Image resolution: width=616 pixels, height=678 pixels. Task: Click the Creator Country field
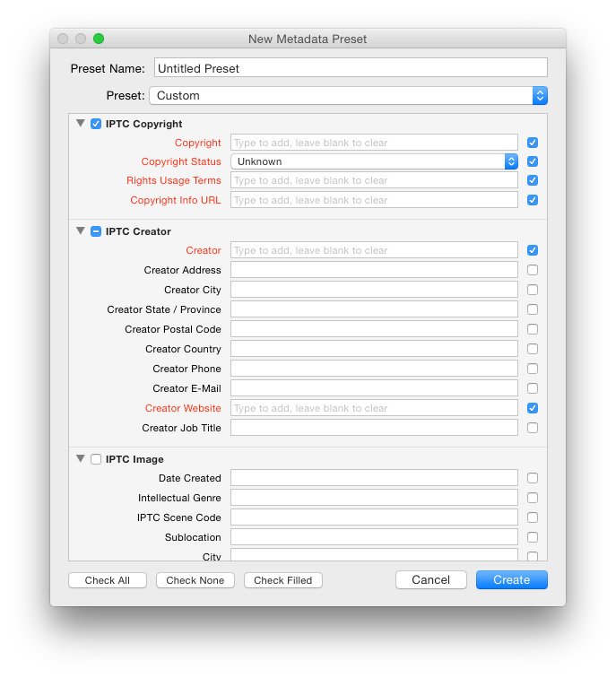coord(374,349)
